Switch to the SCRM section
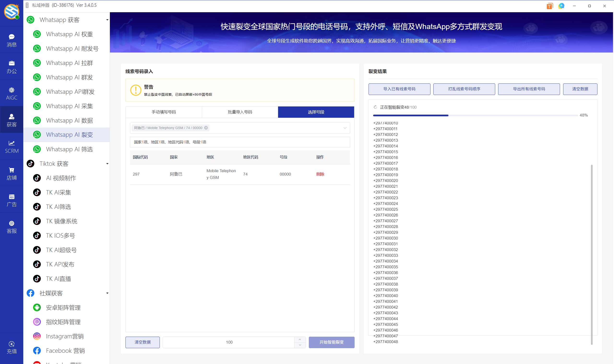 pyautogui.click(x=12, y=147)
